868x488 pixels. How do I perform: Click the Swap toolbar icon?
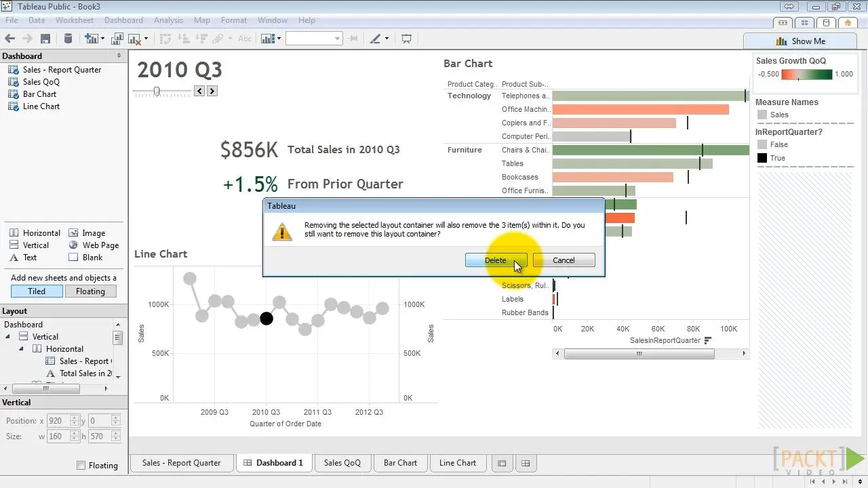tap(165, 39)
